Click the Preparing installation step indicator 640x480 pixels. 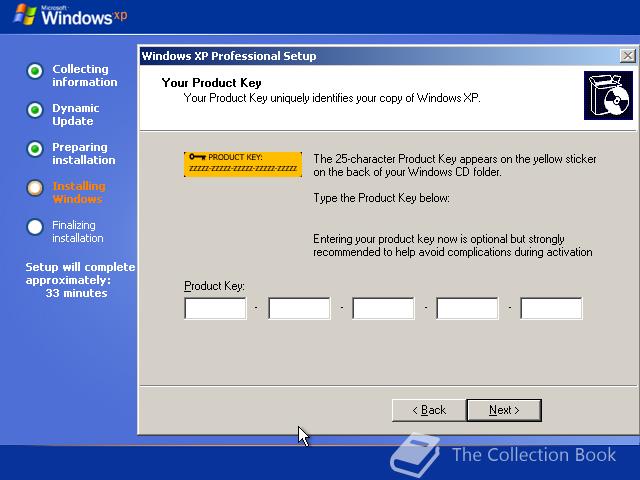point(35,149)
